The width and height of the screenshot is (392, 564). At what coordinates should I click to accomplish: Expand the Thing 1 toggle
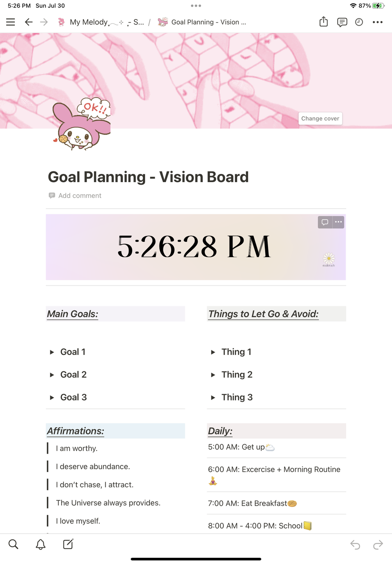pyautogui.click(x=213, y=352)
